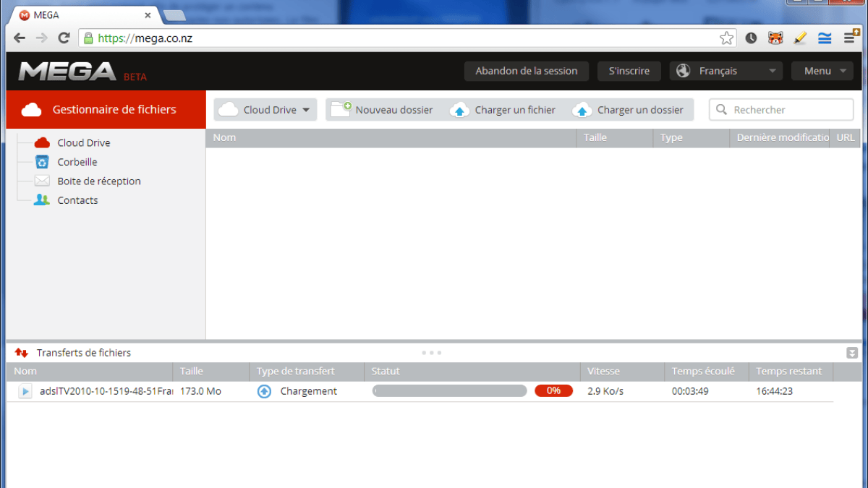Click the red Cloud Drive icon in the sidebar

42,142
